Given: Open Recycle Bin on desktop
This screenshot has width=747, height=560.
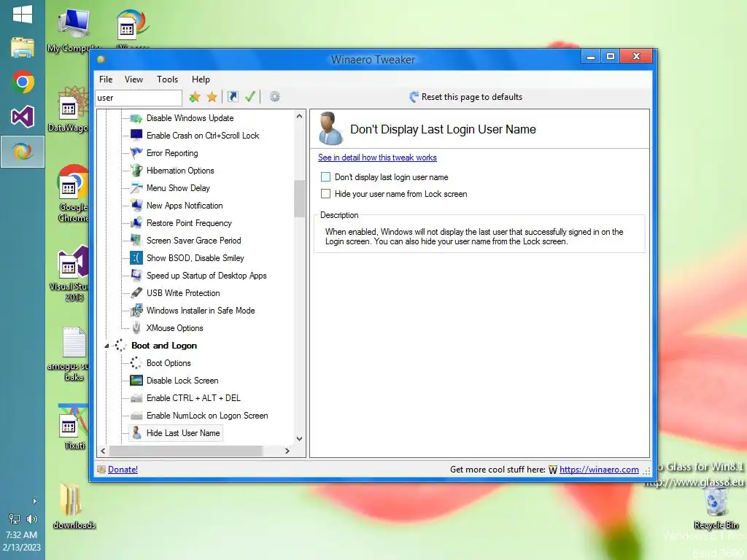Looking at the screenshot, I should [x=716, y=508].
